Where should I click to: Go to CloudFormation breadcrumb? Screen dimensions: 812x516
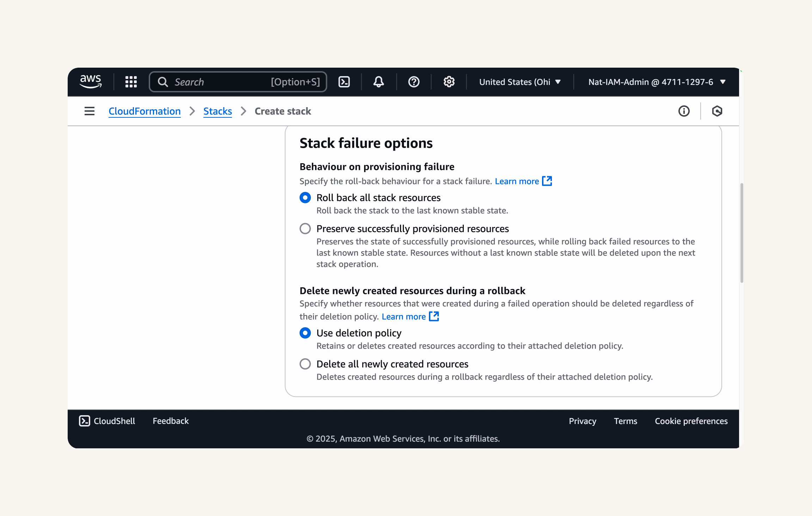[x=144, y=111]
